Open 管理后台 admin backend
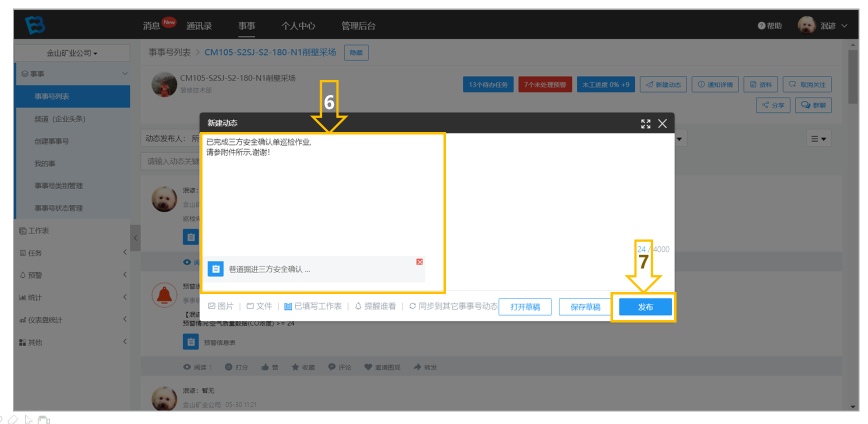The height and width of the screenshot is (424, 868). (x=358, y=25)
